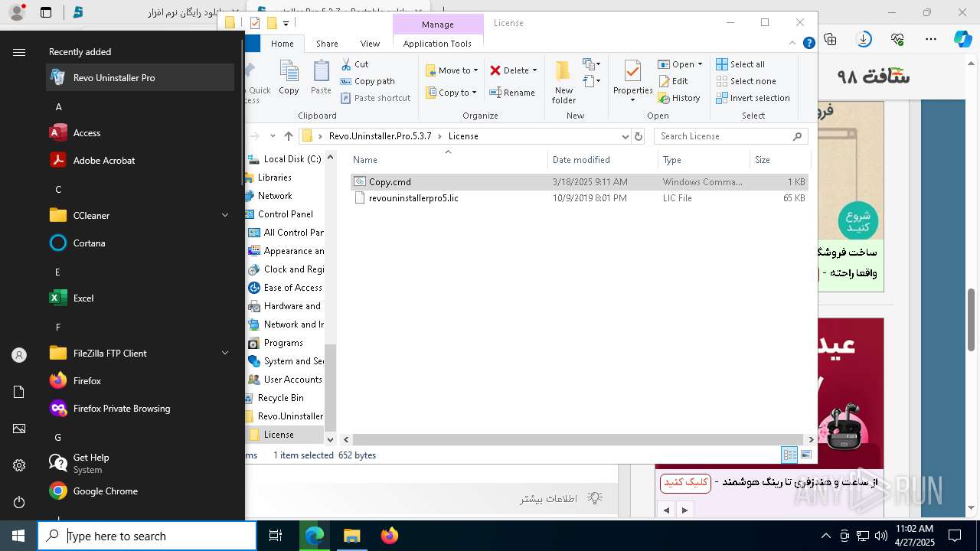Expand address bar history dropdown
Viewport: 980px width, 551px height.
point(625,136)
